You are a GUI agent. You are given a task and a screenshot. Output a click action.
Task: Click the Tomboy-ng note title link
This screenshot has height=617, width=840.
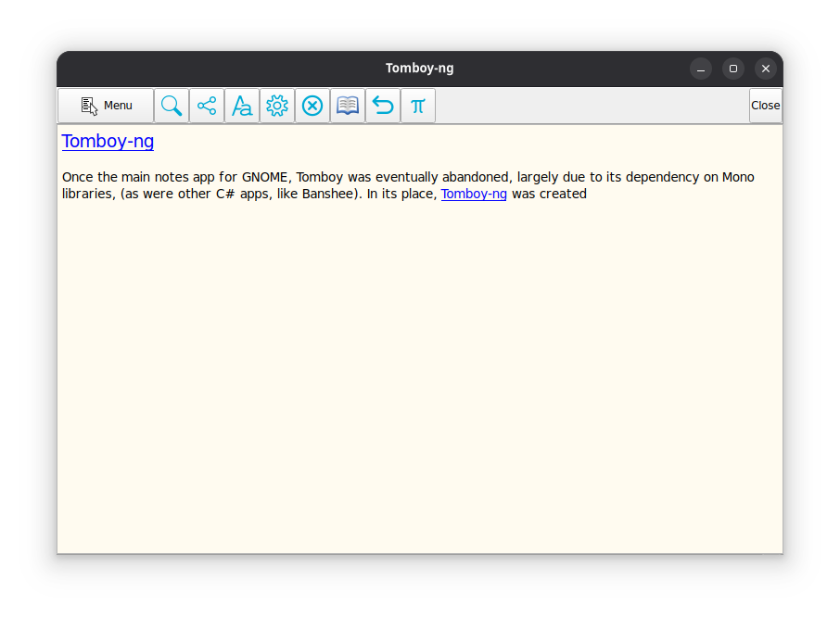point(108,142)
